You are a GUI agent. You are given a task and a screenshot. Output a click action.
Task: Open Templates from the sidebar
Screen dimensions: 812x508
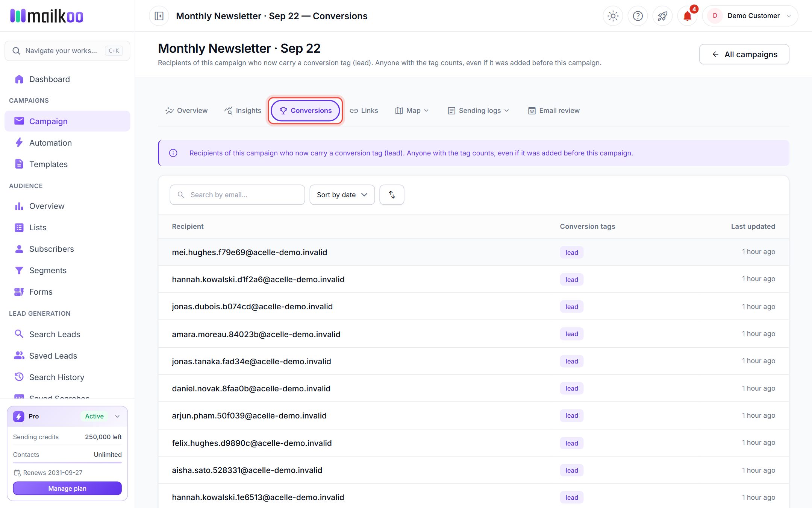point(67,164)
